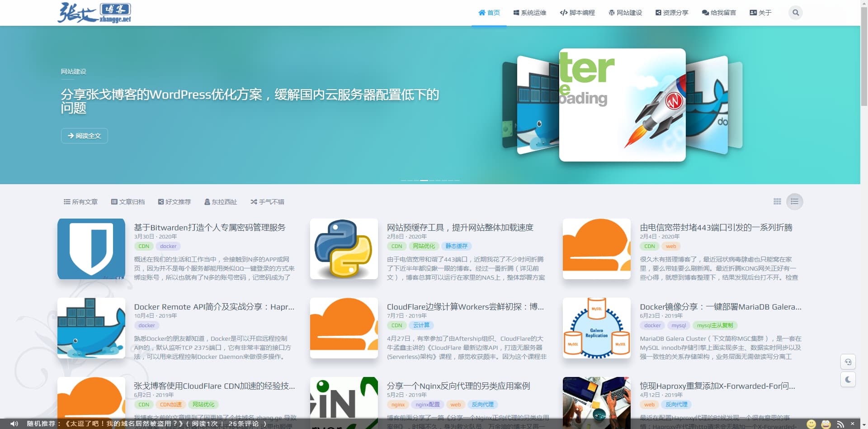
Task: Switch to list view layout
Action: 794,202
